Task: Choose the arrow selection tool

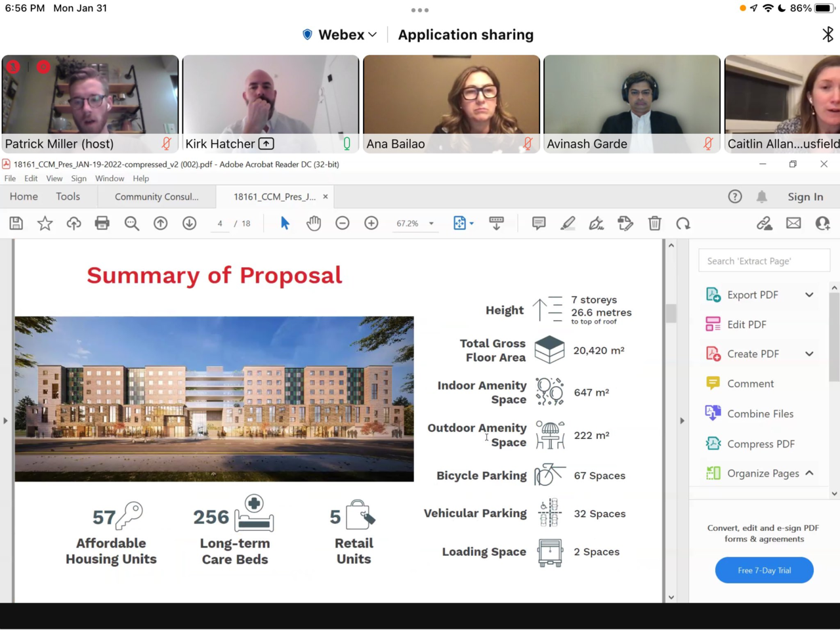Action: [285, 223]
